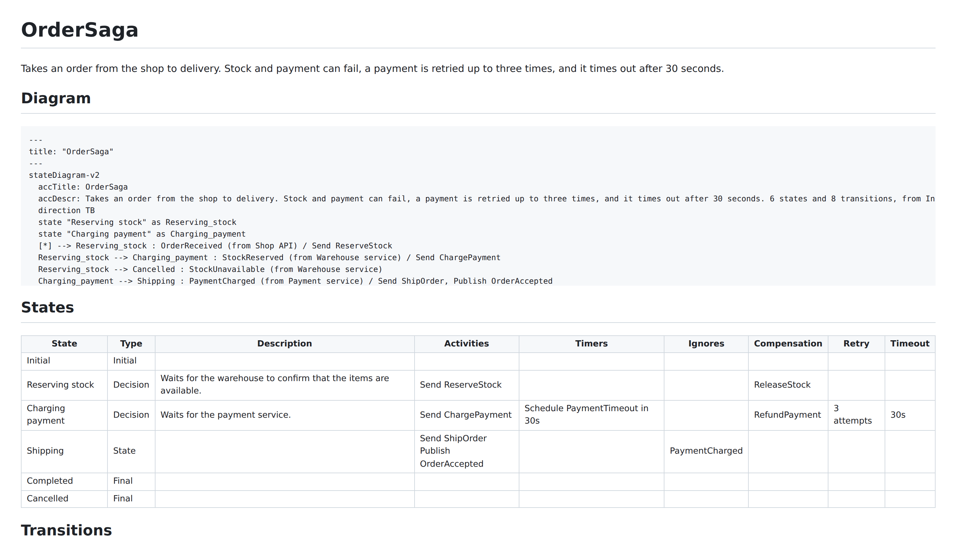
Task: Click the state "Reserving stock" code line
Action: [x=137, y=222]
